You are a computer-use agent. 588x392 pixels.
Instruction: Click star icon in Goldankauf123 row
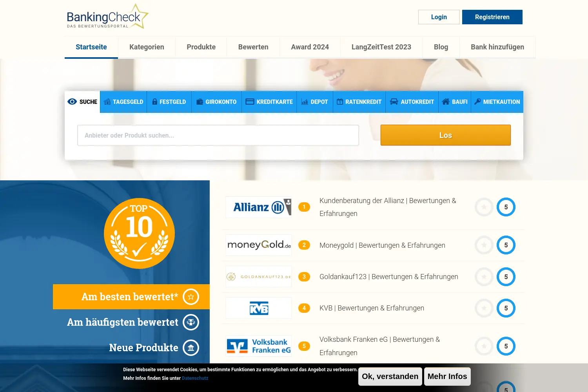click(484, 277)
